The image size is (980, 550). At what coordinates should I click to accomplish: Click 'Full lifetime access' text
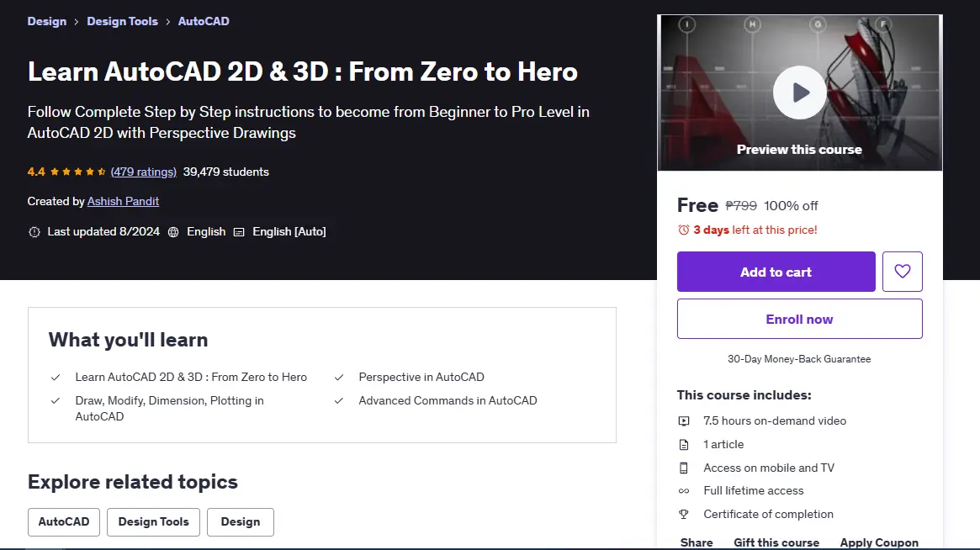pos(753,490)
